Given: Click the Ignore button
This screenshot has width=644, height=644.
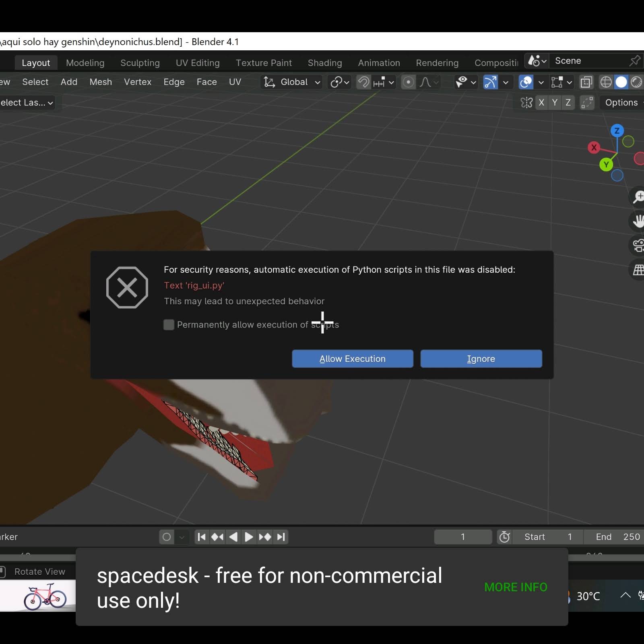Looking at the screenshot, I should click(481, 359).
